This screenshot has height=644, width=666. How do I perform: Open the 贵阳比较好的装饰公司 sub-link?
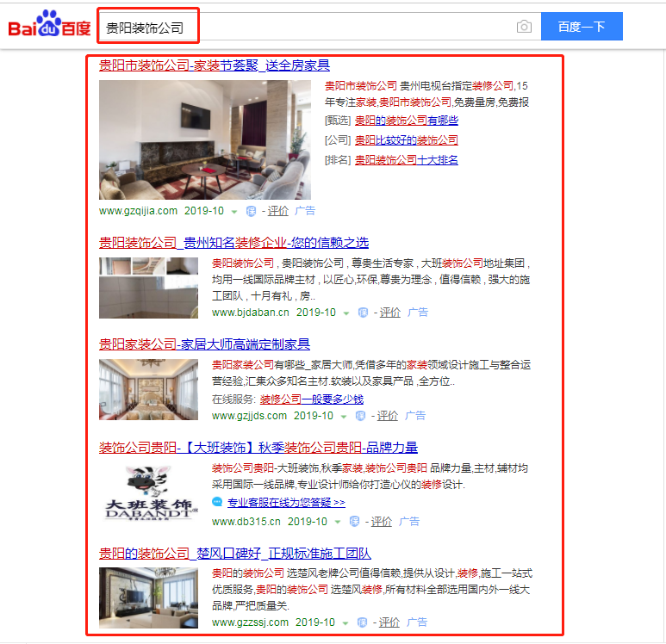coord(406,140)
